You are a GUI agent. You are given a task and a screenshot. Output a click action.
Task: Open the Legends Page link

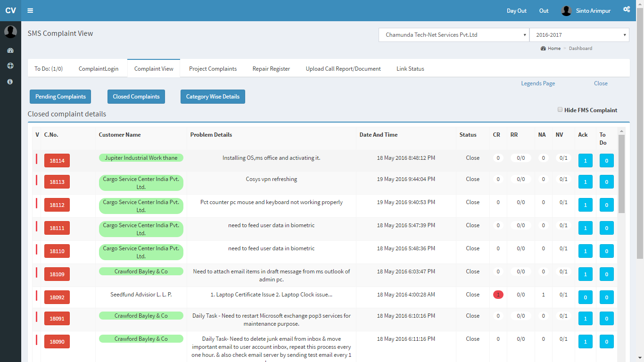click(538, 83)
